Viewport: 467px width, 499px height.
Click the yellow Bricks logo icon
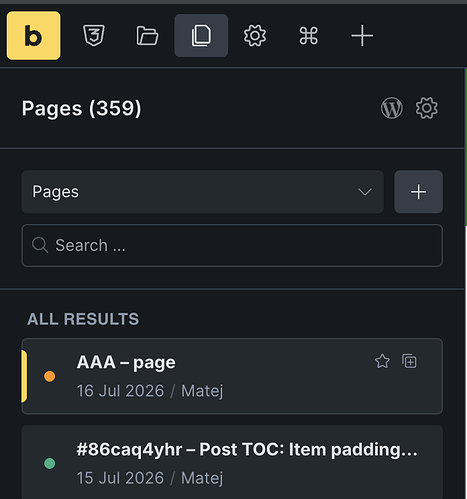click(x=33, y=36)
